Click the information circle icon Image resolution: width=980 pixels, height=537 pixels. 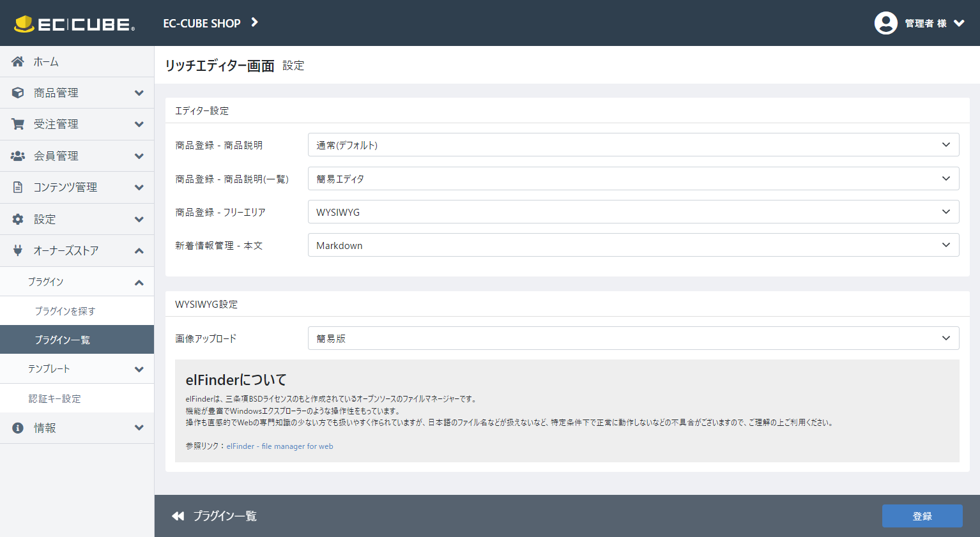click(18, 428)
